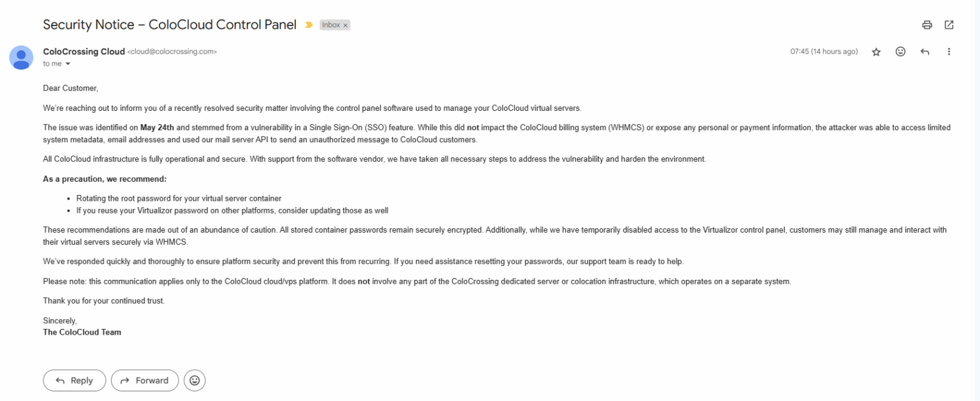Open the sender's avatar profile picture
The width and height of the screenshot is (980, 401).
click(21, 57)
